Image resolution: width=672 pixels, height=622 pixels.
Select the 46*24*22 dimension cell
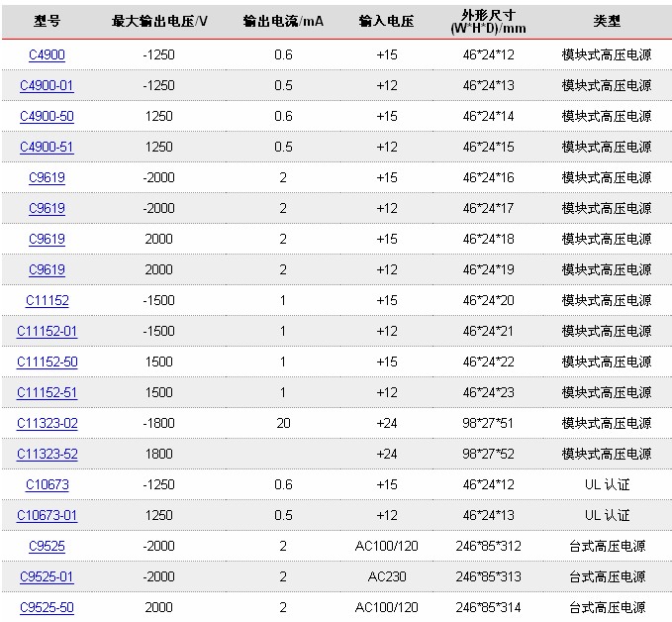[x=488, y=363]
